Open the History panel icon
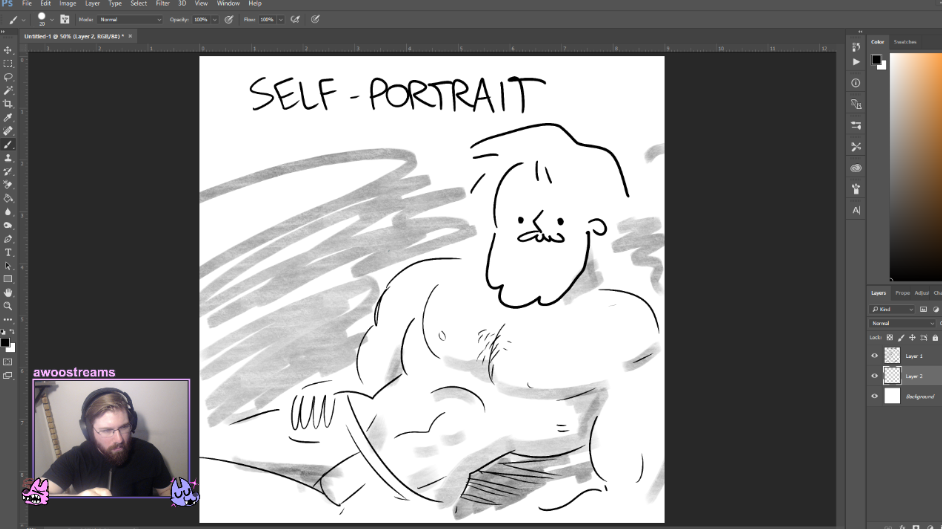Screen dimensions: 942x529 click(856, 47)
